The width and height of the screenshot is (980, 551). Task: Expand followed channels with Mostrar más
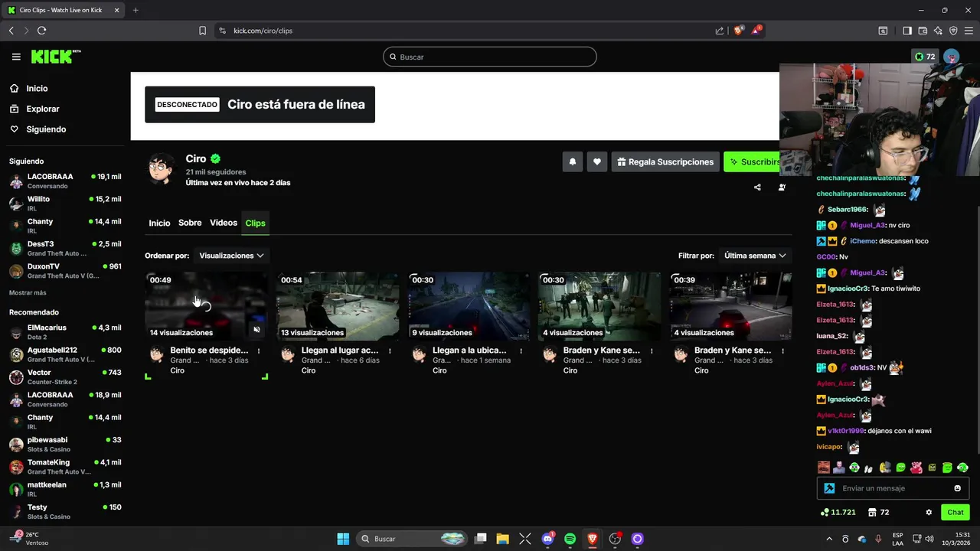28,292
